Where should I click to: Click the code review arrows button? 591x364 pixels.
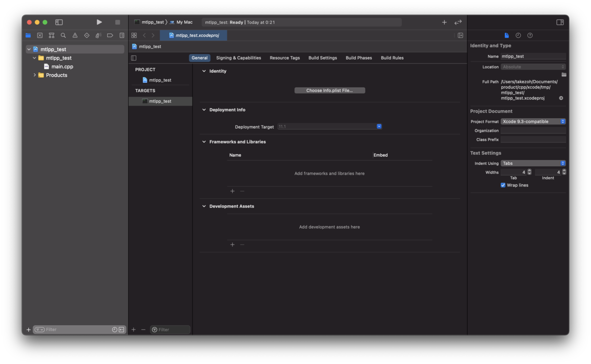pyautogui.click(x=458, y=22)
